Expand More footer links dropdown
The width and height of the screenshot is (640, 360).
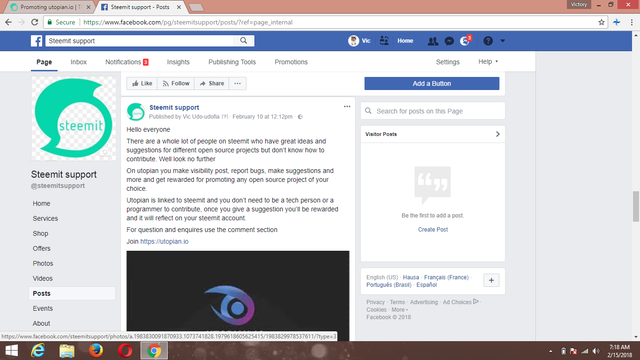click(400, 309)
